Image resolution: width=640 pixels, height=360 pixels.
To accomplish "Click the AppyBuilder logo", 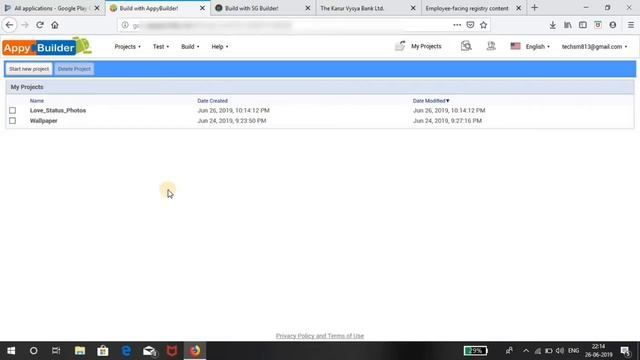I will (x=47, y=47).
